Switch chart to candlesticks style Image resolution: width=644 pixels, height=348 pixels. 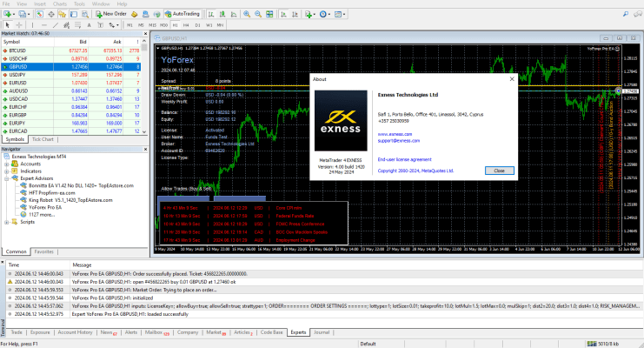click(222, 14)
